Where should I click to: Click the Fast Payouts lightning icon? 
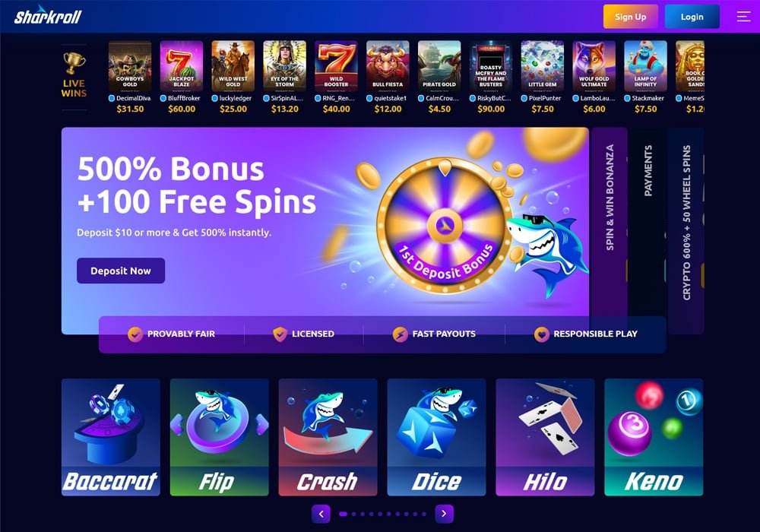[x=400, y=334]
